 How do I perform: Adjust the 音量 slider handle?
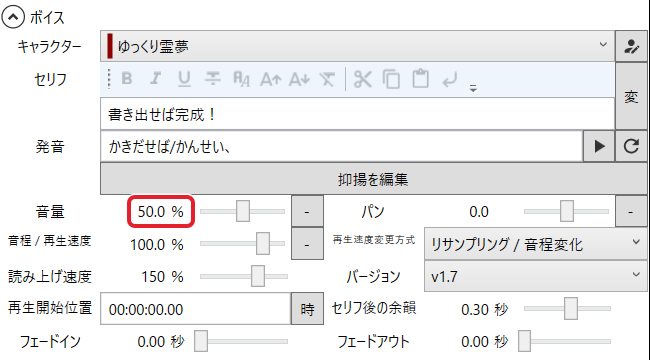point(243,211)
